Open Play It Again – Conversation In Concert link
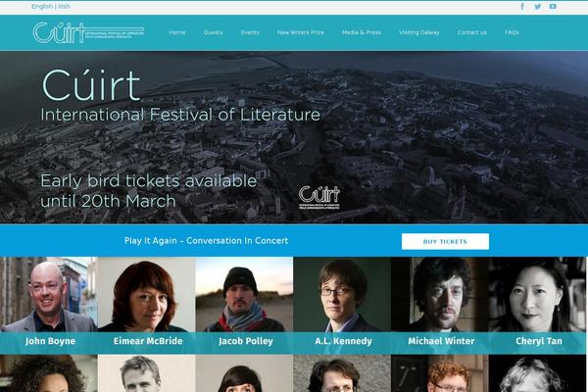 [x=206, y=241]
